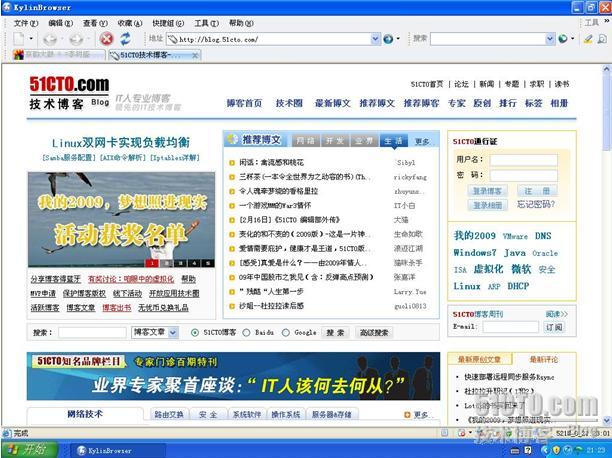Open the 工具 menu
The image size is (612, 458).
coord(207,23)
